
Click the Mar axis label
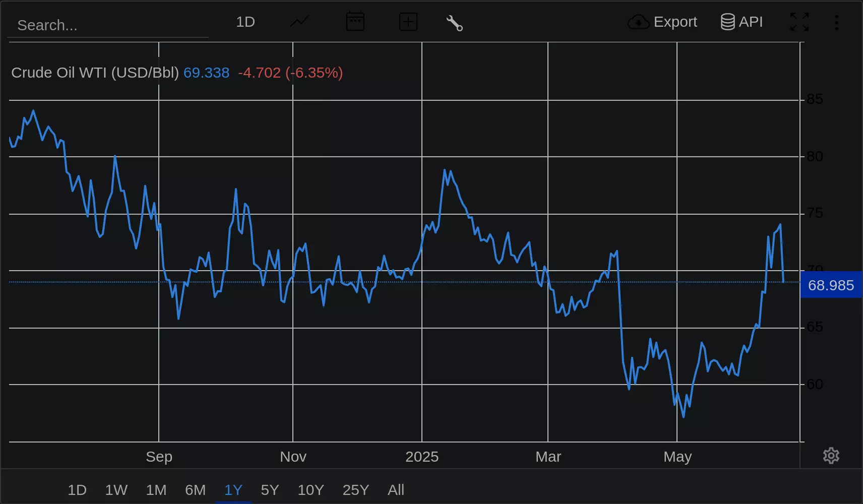(x=548, y=457)
